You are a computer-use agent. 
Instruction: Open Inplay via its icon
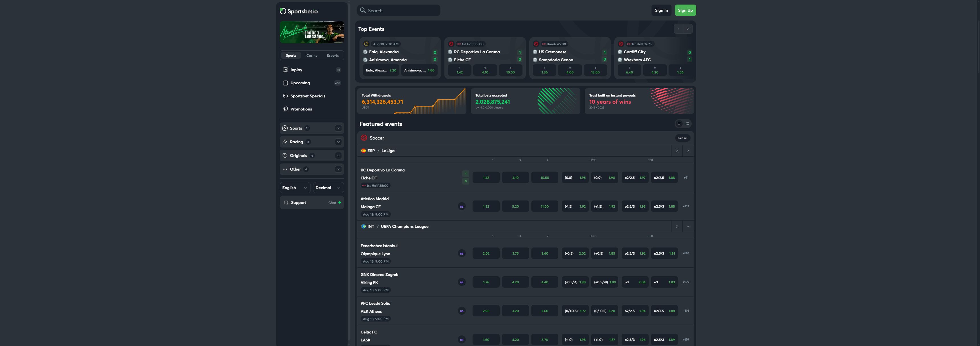(285, 70)
